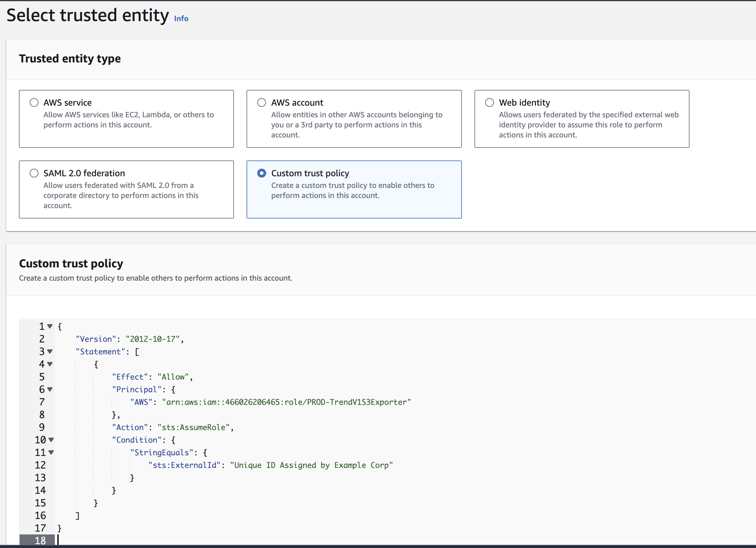Collapse the StringEquals block on line 11
756x548 pixels.
(x=51, y=453)
